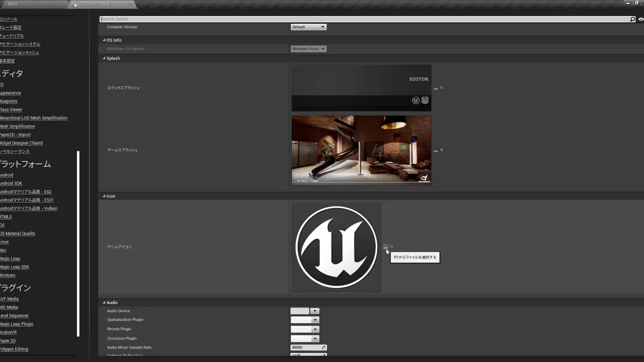Open Level Sequencer plugin settings
This screenshot has height=362, width=644.
14,316
